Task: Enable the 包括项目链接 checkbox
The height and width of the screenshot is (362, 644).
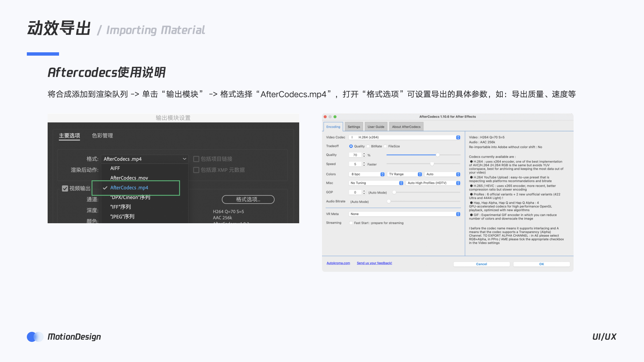Action: pos(196,159)
